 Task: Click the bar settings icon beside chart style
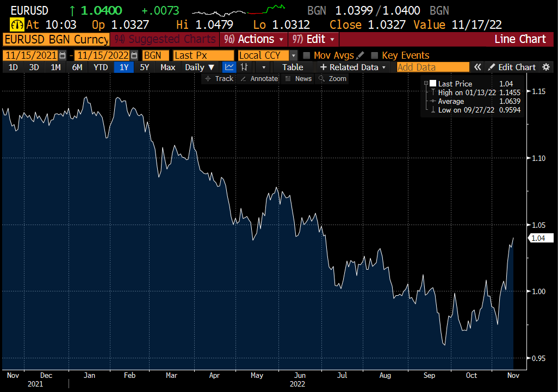(243, 67)
